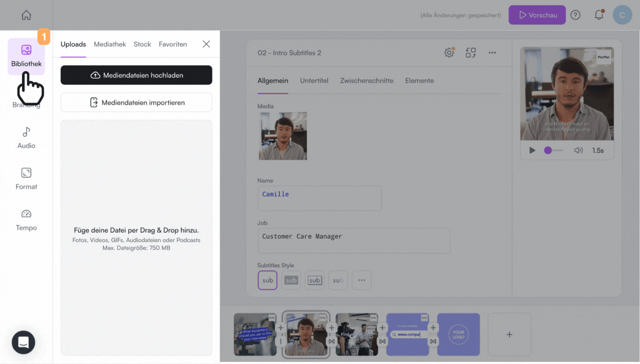Click the replace slide template icon
640x364 pixels.
pyautogui.click(x=471, y=53)
